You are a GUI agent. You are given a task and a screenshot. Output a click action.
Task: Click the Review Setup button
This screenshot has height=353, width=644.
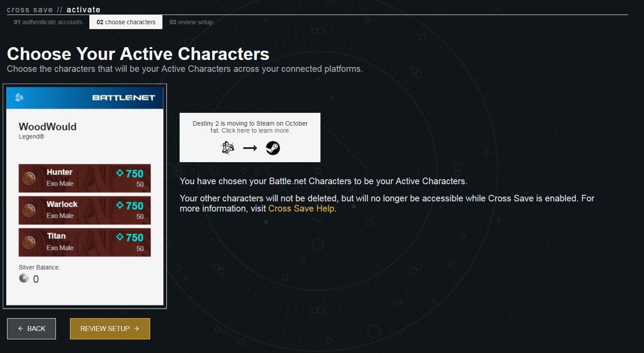click(110, 329)
